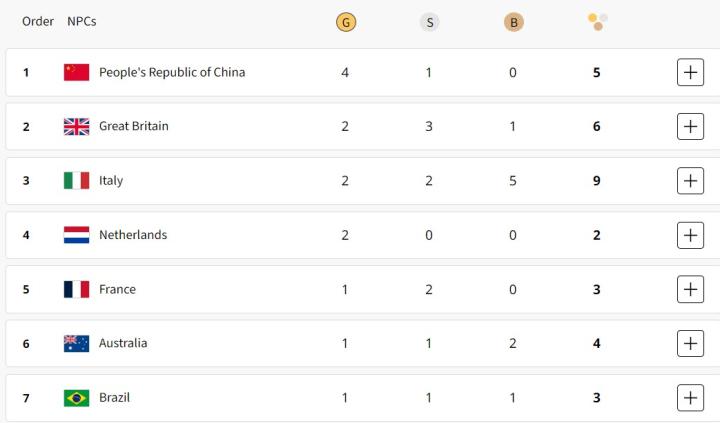The image size is (720, 423).
Task: Expand the Great Britain medal details
Action: [x=690, y=126]
